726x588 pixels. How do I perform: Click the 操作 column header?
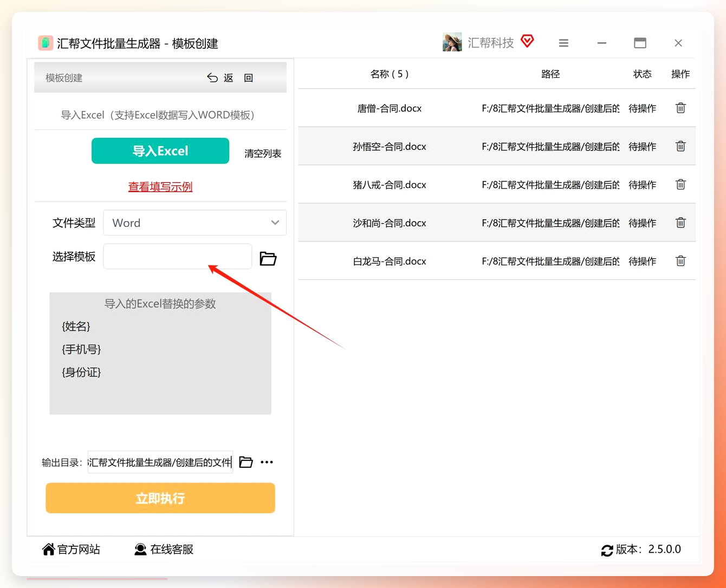point(680,74)
